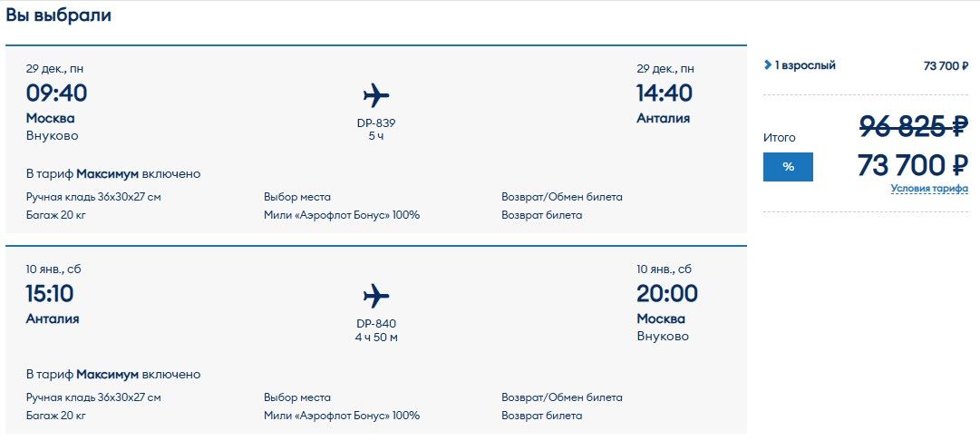Open the 'Условия тарифа' link
The height and width of the screenshot is (441, 980).
929,189
